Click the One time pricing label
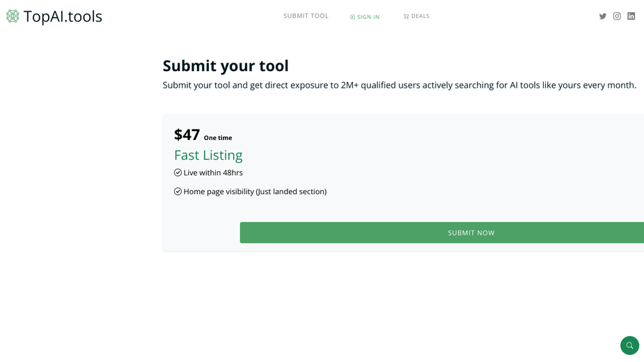Image resolution: width=644 pixels, height=362 pixels. click(x=218, y=138)
